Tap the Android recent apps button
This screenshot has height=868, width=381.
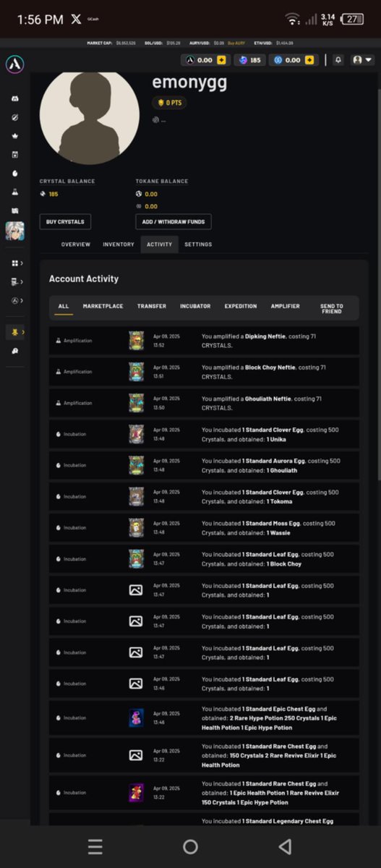pyautogui.click(x=95, y=846)
